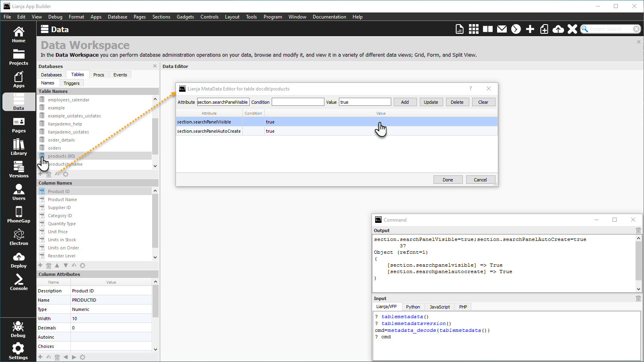644x362 pixels.
Task: Open the Deploy workspace
Action: point(19,260)
